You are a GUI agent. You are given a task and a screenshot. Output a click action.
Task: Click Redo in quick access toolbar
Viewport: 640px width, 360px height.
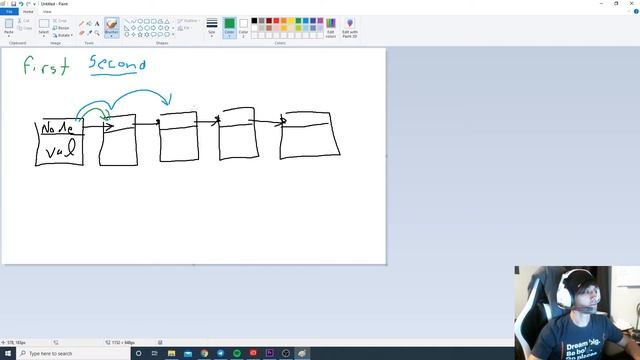click(x=28, y=4)
